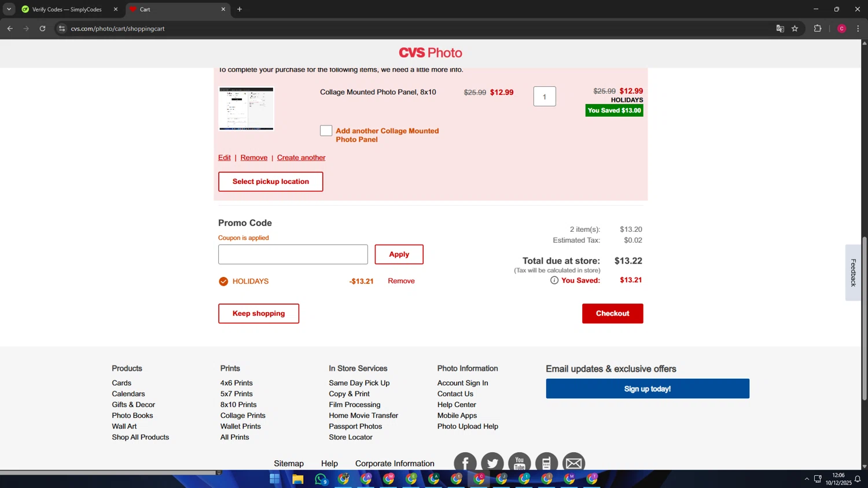Click the page vertical scrollbar thumb
The image size is (868, 488).
point(865,318)
